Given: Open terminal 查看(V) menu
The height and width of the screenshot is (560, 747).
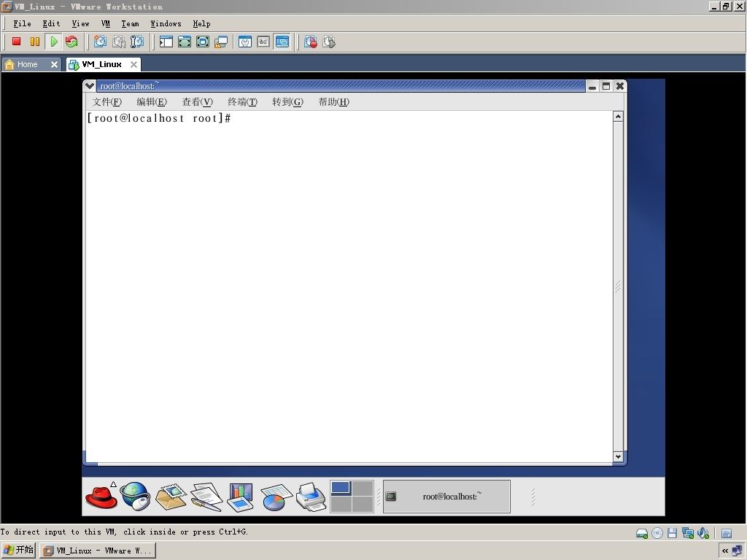Looking at the screenshot, I should click(197, 102).
